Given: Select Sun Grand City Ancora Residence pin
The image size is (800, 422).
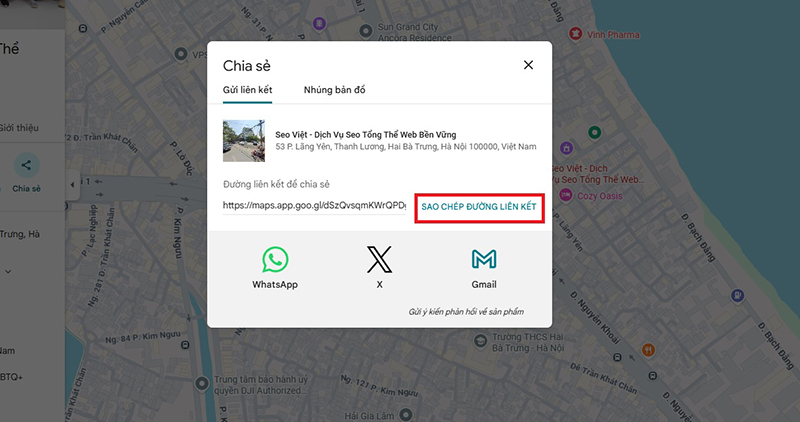Looking at the screenshot, I should 366,31.
